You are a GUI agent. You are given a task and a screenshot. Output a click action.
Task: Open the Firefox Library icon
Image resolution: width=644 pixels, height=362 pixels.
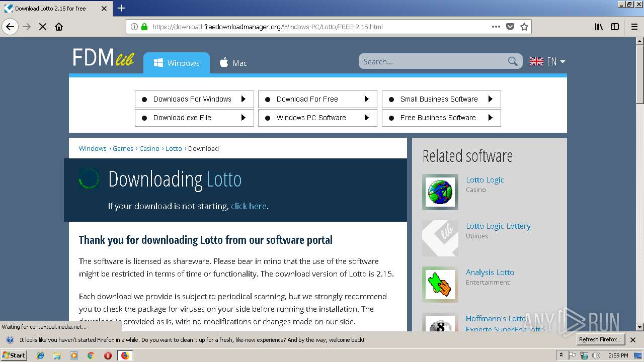point(599,27)
